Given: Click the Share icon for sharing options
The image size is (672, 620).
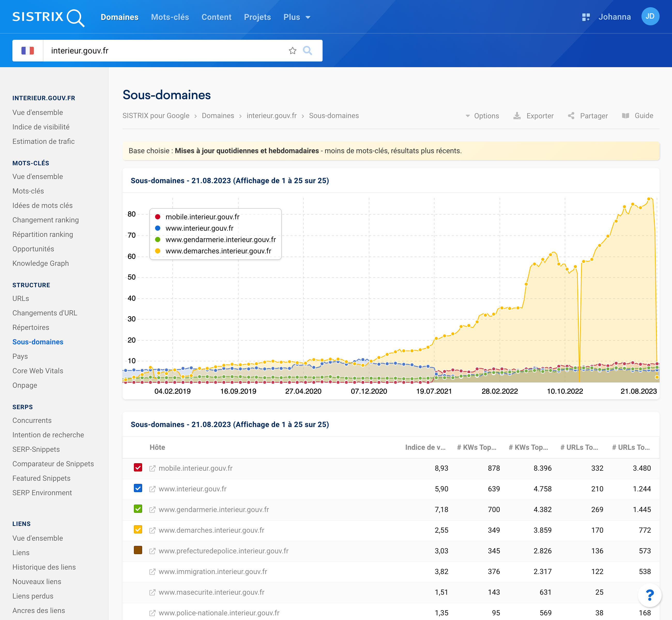Looking at the screenshot, I should pyautogui.click(x=571, y=115).
